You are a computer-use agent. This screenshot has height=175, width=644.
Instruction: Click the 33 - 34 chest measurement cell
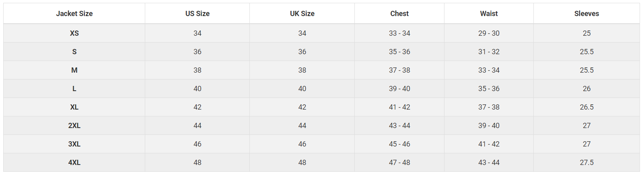coord(399,33)
